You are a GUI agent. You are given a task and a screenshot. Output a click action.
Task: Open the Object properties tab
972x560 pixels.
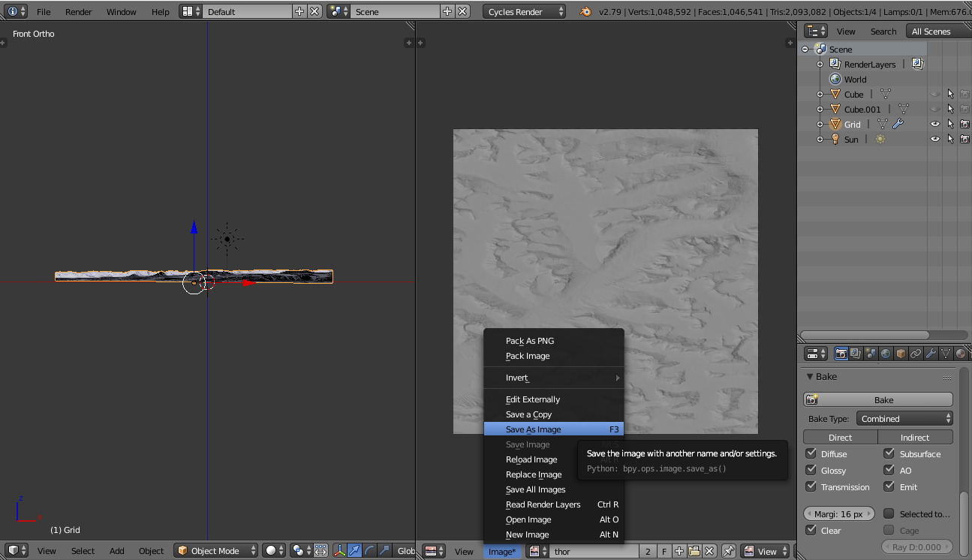(901, 354)
